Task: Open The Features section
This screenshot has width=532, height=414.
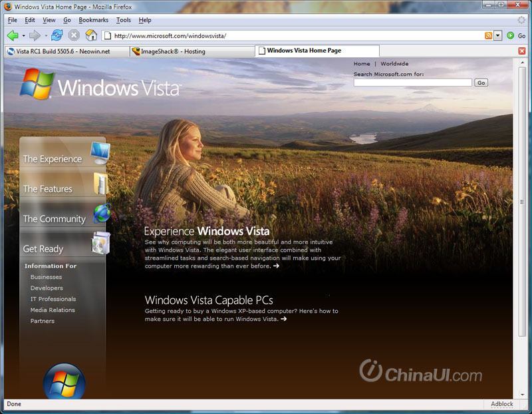Action: click(48, 189)
